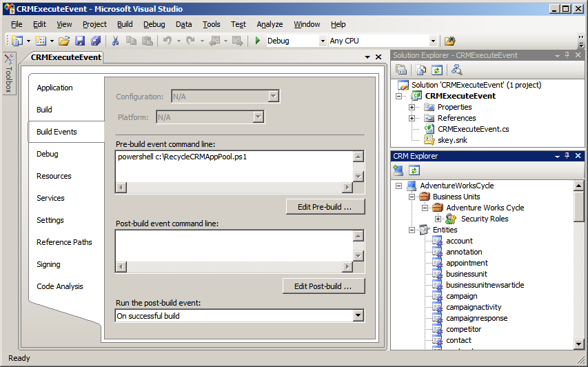Open the Tools menu
This screenshot has width=588, height=367.
pos(212,24)
